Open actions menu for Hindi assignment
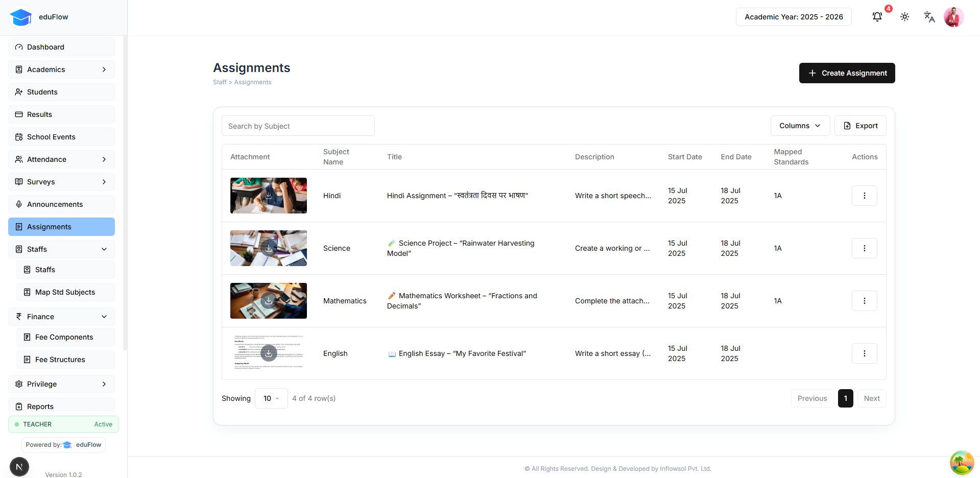The height and width of the screenshot is (478, 980). tap(864, 196)
